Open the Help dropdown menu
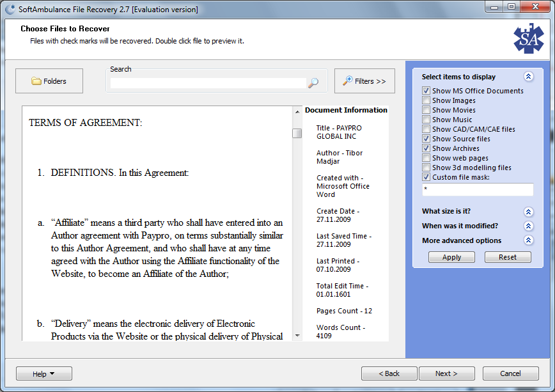 (x=44, y=373)
